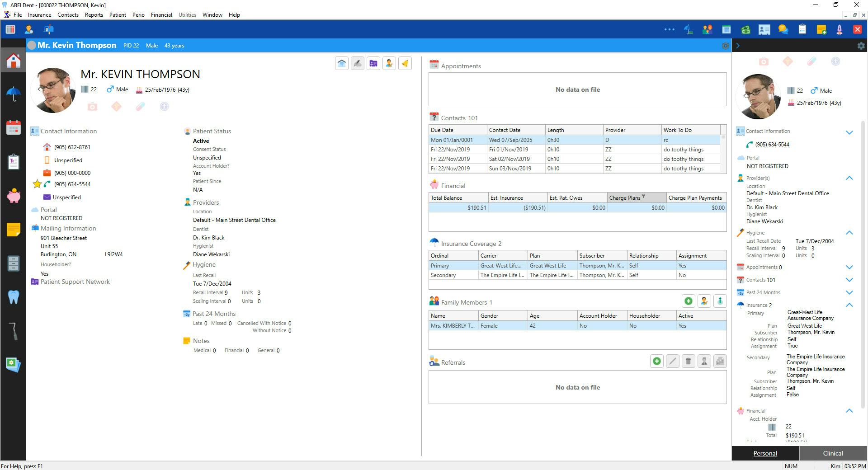Open the Home overview icon in left sidebar

pos(14,60)
